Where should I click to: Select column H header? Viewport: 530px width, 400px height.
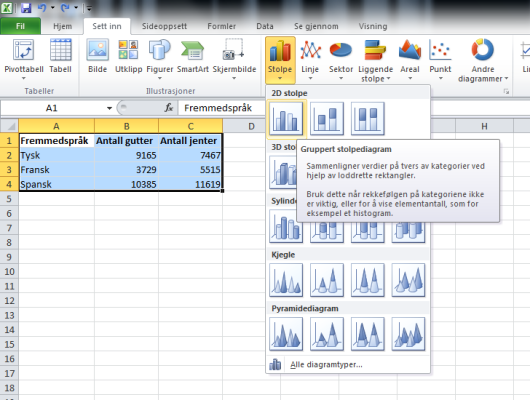click(x=484, y=126)
